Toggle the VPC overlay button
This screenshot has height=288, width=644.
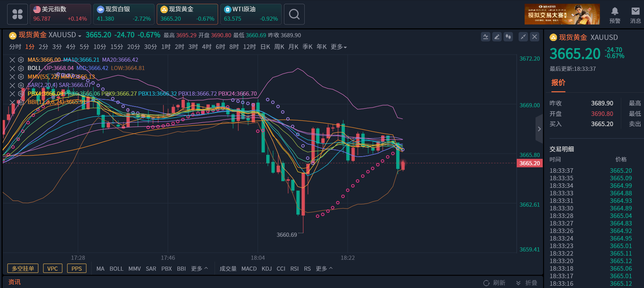click(53, 268)
